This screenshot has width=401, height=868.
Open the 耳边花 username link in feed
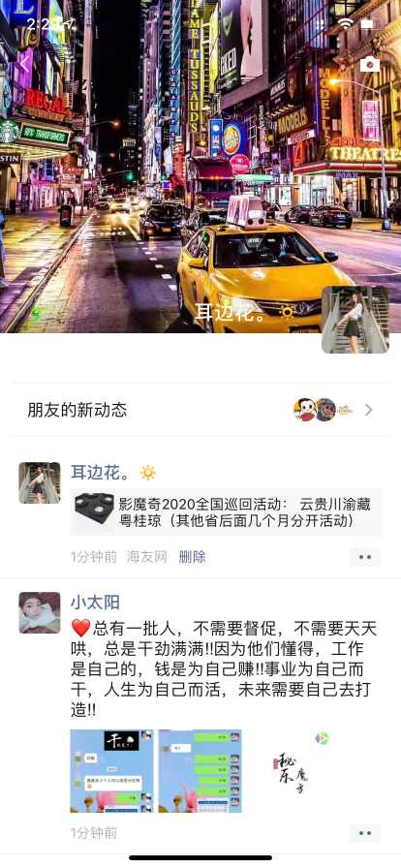(x=101, y=472)
